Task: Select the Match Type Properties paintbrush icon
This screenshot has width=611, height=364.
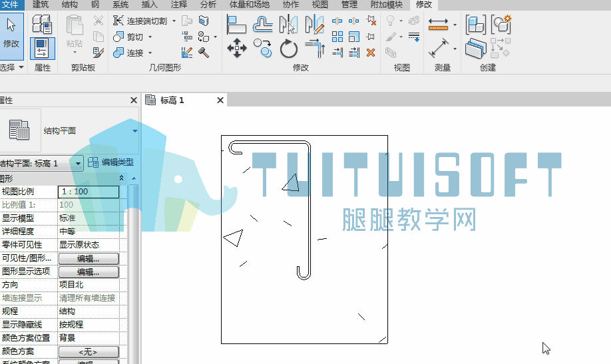Action: pyautogui.click(x=99, y=53)
